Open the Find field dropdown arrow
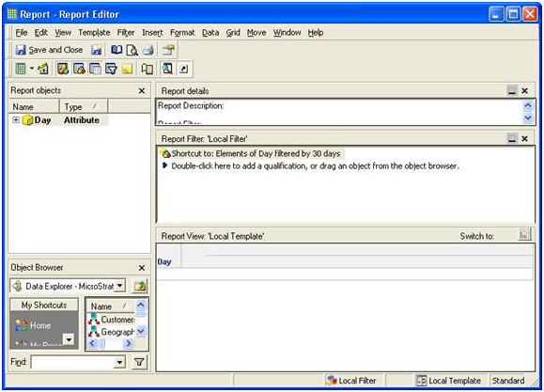Viewport: 544px width, 392px height. click(x=119, y=363)
